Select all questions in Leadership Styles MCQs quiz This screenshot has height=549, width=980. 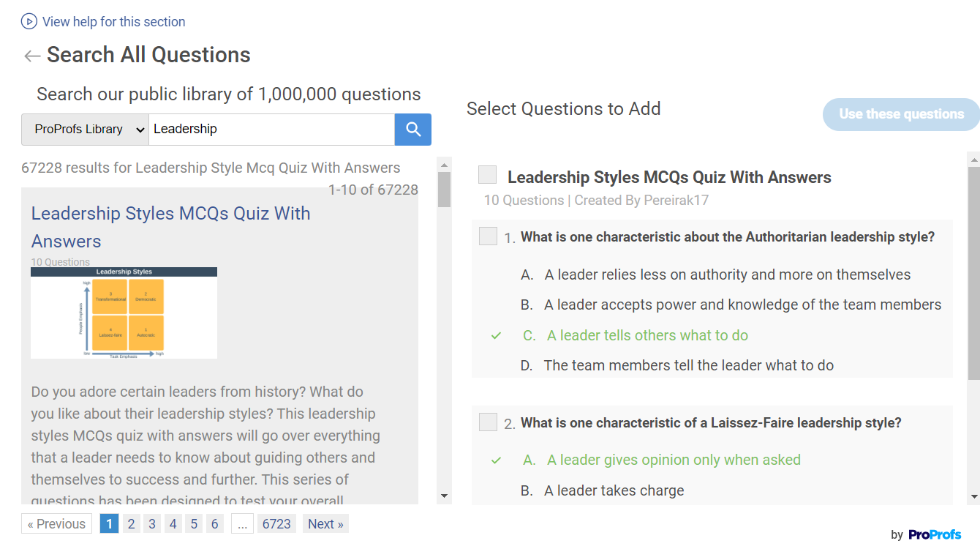(x=487, y=175)
